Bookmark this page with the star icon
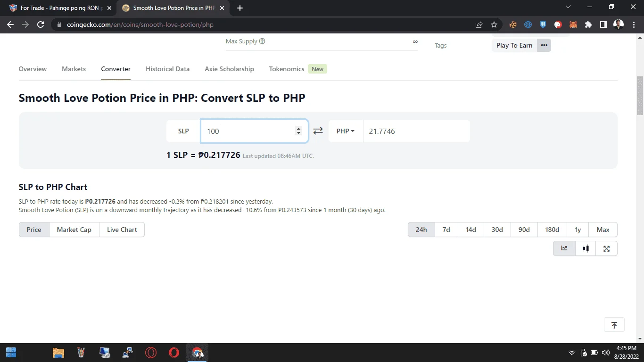This screenshot has height=362, width=644. click(494, 25)
